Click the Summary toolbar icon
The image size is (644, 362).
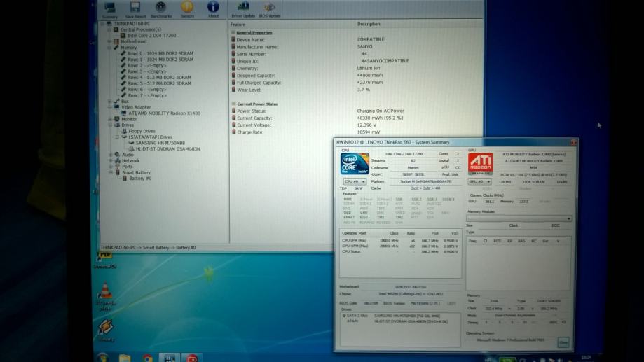coord(111,9)
